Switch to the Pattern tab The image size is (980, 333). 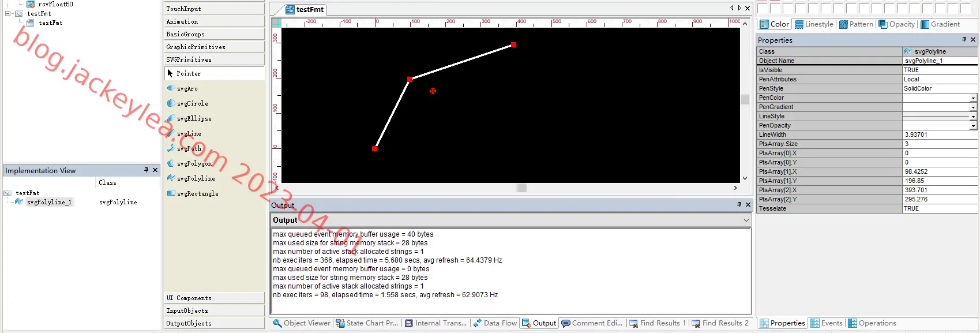[856, 24]
